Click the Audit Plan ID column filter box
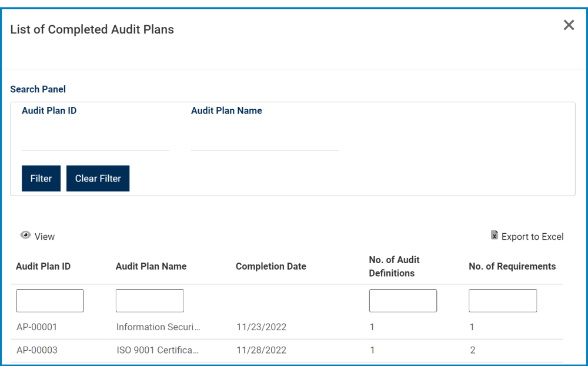 coord(49,300)
